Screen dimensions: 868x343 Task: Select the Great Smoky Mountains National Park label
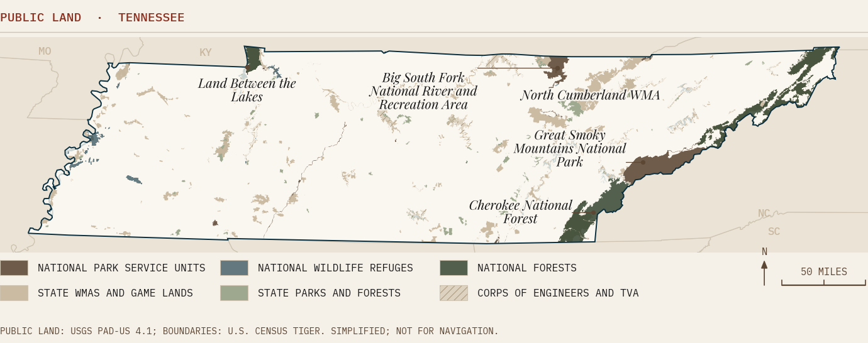coord(570,148)
